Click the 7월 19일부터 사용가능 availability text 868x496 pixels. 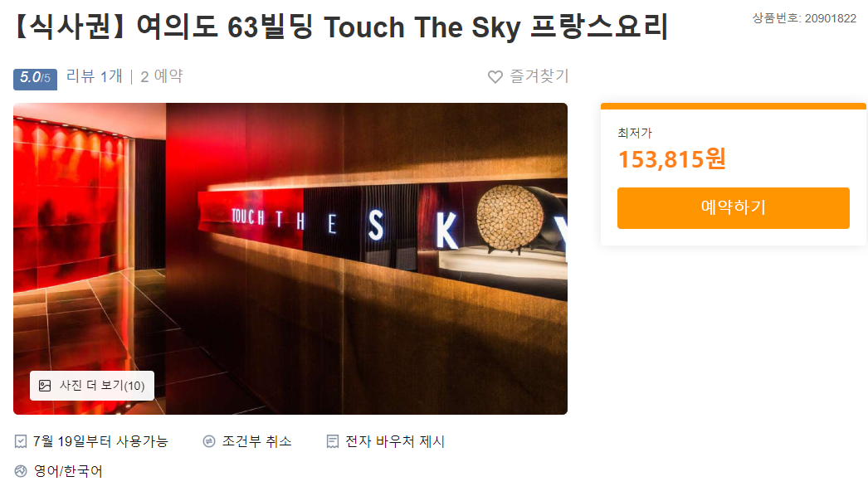coord(100,441)
